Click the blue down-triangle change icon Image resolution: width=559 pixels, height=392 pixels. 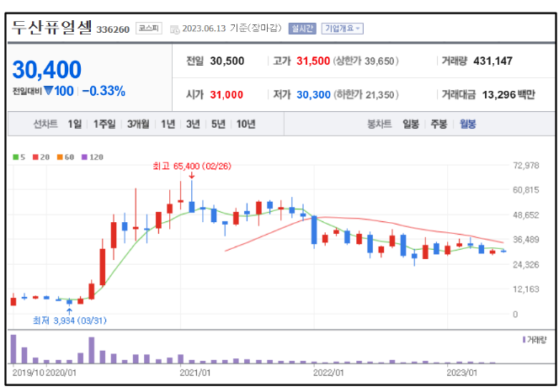pos(49,91)
